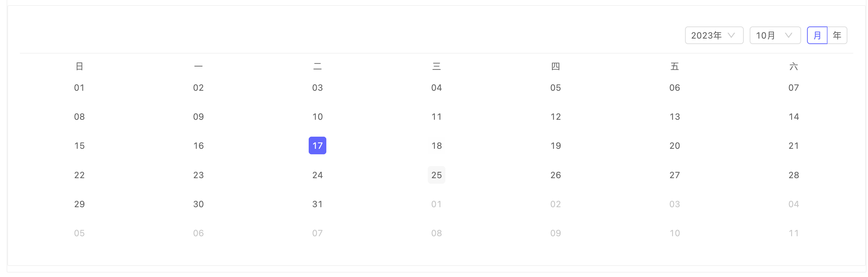Click date 14 under the 六 column

pyautogui.click(x=794, y=116)
